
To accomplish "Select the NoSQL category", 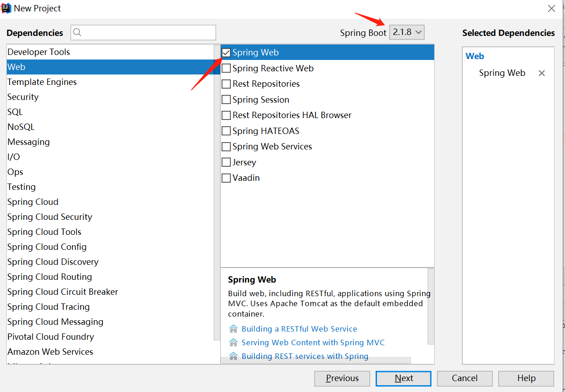I will [x=110, y=127].
